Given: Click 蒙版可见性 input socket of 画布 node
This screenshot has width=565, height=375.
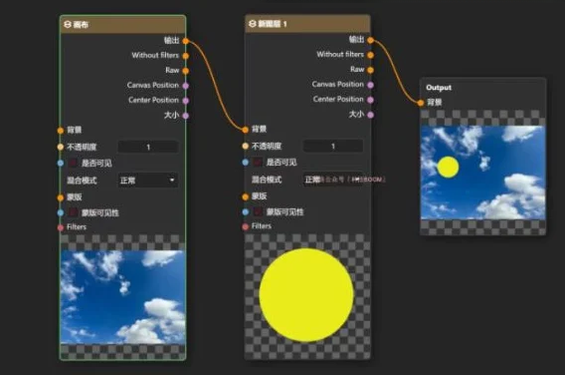Looking at the screenshot, I should (61, 213).
